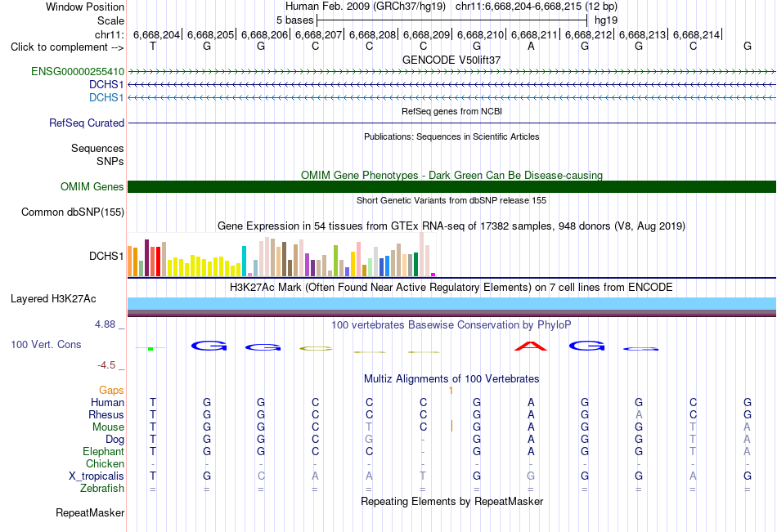777x532 pixels.
Task: Open 'Repeating Elements by RepeatMasker' title
Action: coord(452,502)
